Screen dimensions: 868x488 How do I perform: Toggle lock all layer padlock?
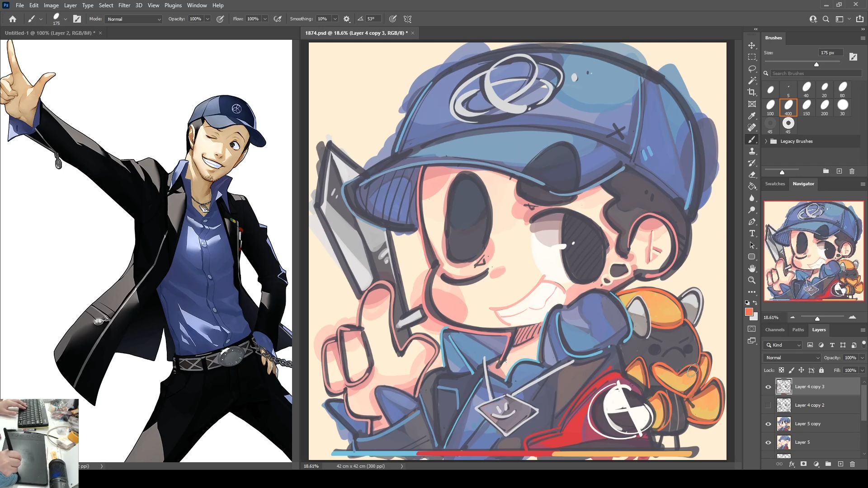(x=821, y=370)
